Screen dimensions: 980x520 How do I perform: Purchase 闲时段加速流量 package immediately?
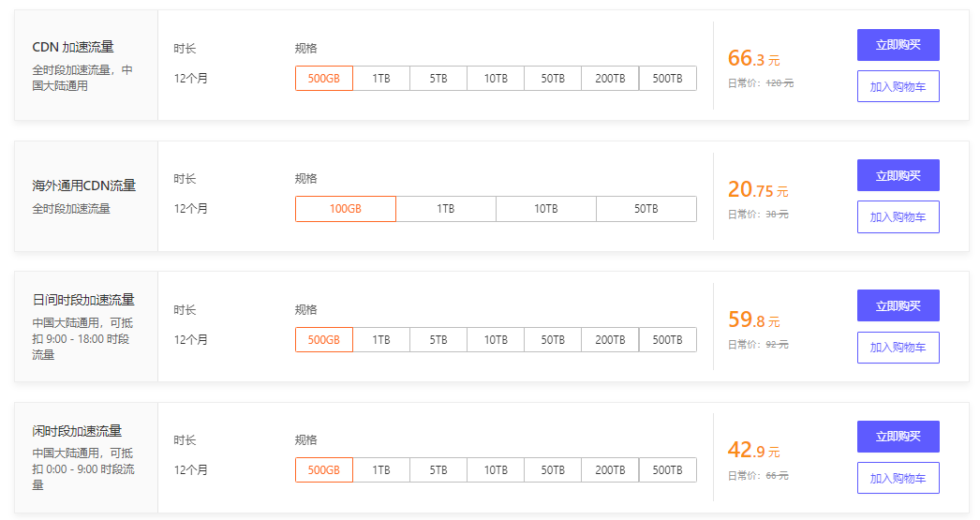point(898,437)
